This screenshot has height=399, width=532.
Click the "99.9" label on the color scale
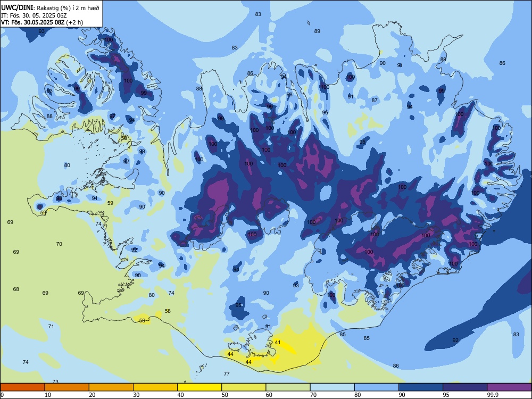pos(493,395)
